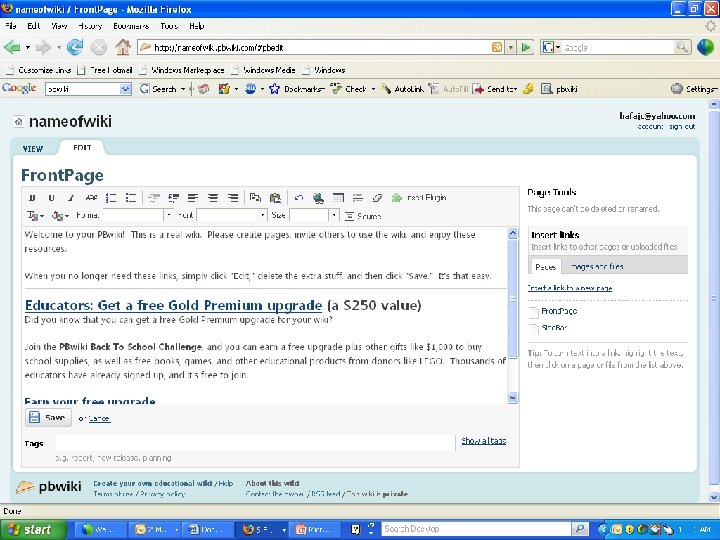Open the Windows Start menu
Viewport: 720px width, 540px height.
[x=32, y=529]
